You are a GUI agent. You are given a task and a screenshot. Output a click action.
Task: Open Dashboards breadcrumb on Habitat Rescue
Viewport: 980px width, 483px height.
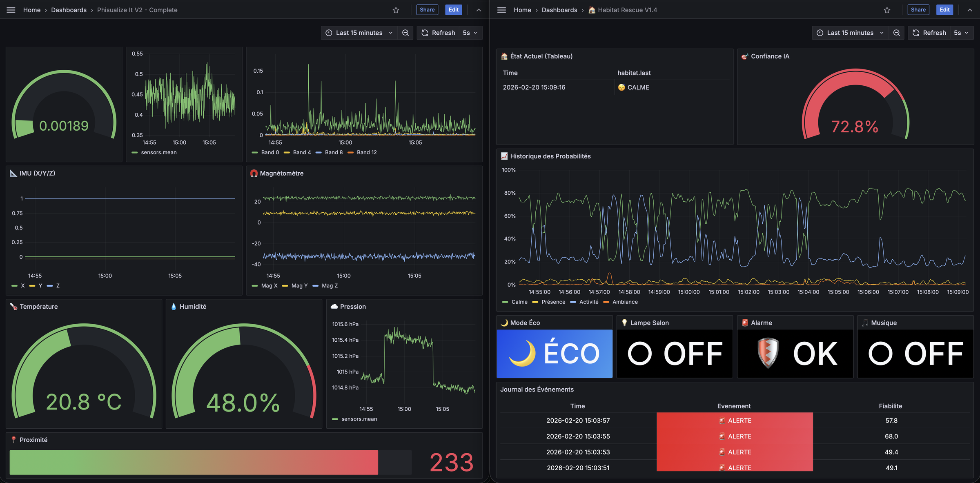pos(559,10)
